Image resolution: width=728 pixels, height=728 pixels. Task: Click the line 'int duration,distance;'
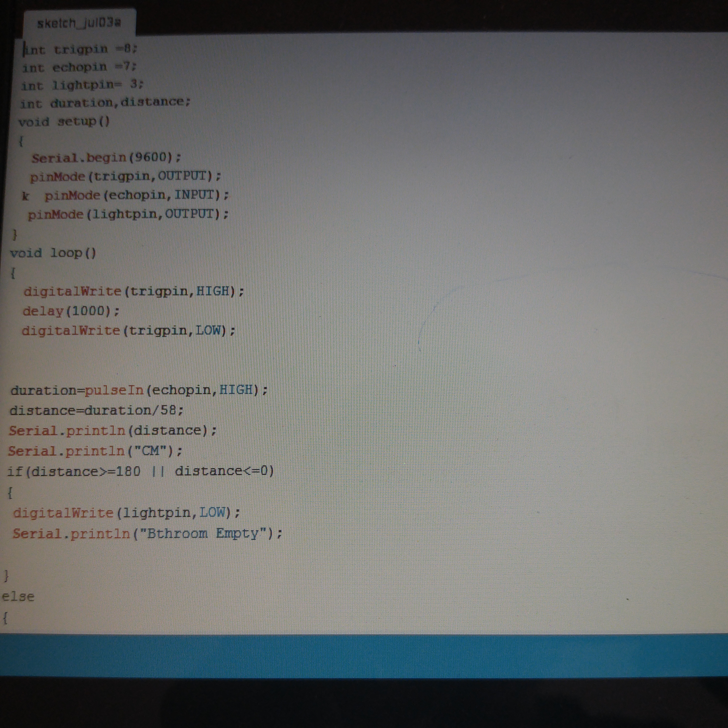point(105,103)
